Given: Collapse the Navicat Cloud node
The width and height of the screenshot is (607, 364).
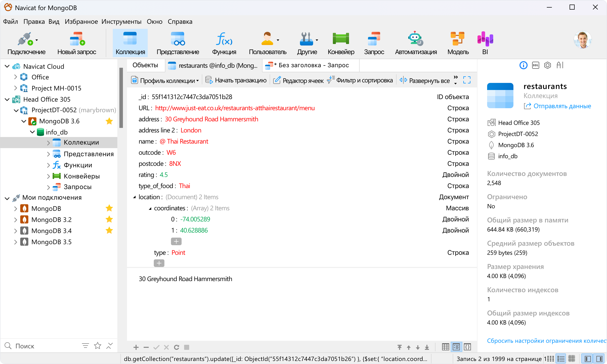Looking at the screenshot, I should pos(7,66).
